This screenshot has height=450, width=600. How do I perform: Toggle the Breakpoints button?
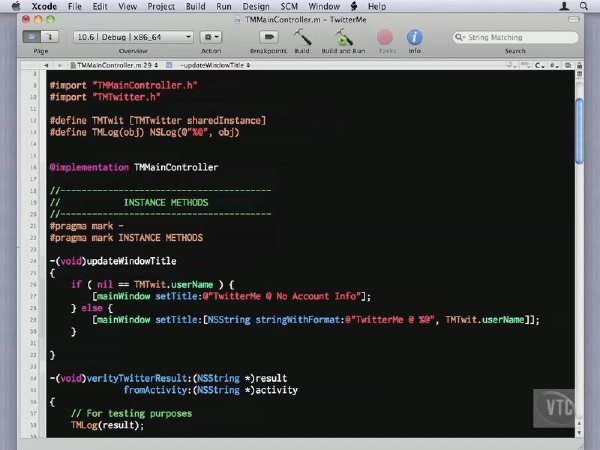[269, 37]
